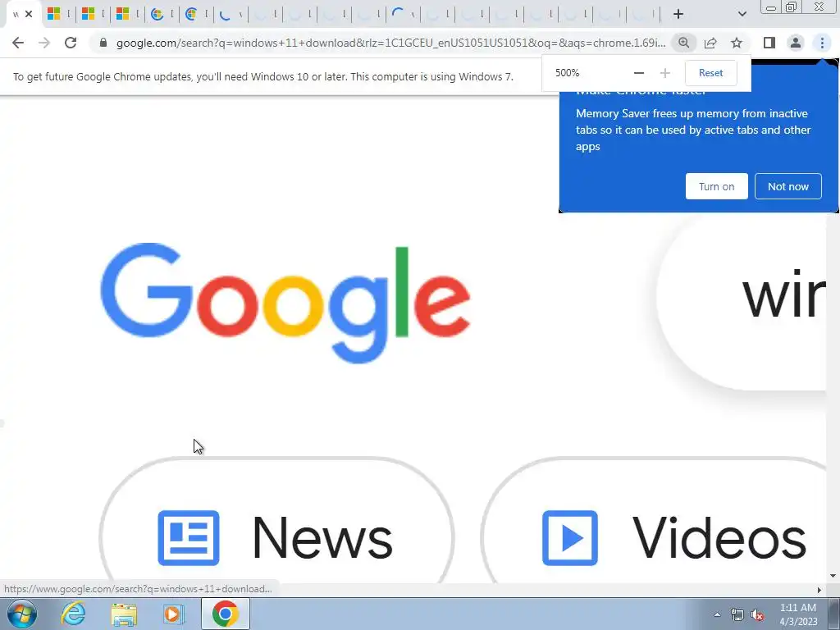The image size is (840, 630).
Task: Expand the tab search dropdown arrow
Action: pos(742,14)
